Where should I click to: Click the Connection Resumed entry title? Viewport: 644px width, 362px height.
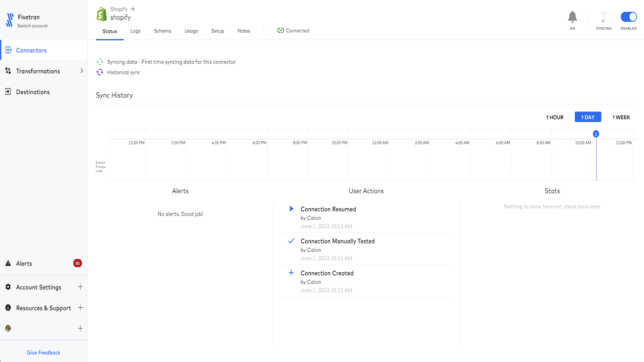(x=328, y=209)
